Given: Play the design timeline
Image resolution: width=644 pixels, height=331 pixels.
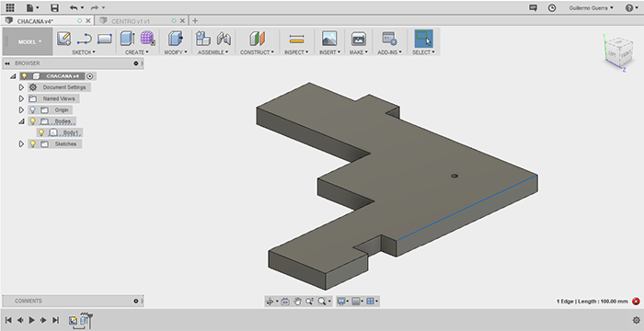Looking at the screenshot, I should [x=31, y=320].
